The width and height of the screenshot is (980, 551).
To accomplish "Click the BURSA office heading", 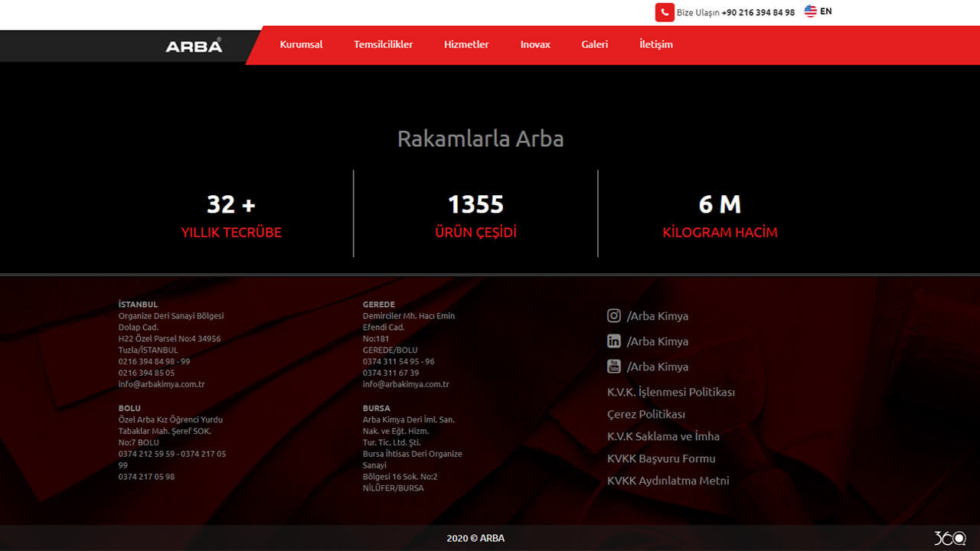I will [377, 408].
